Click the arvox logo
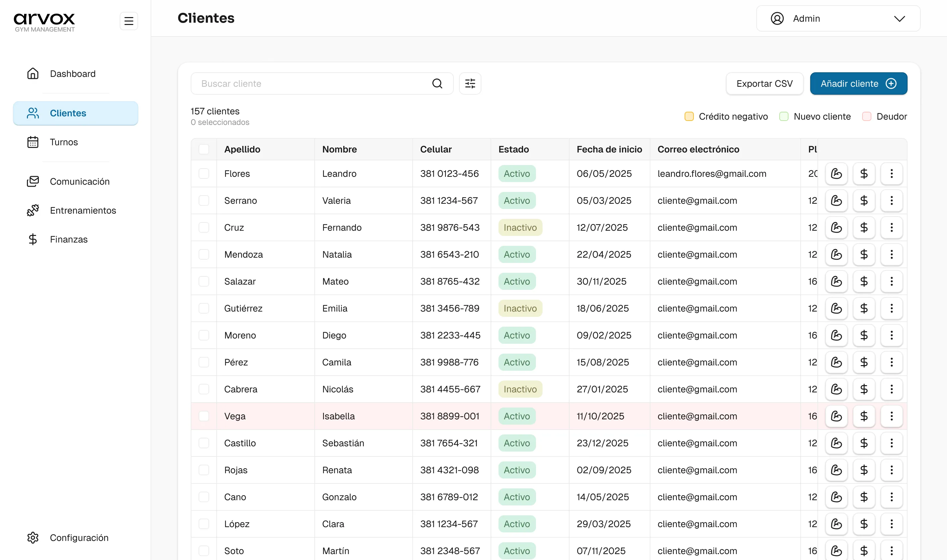Screen dimensions: 947x560 [44, 22]
